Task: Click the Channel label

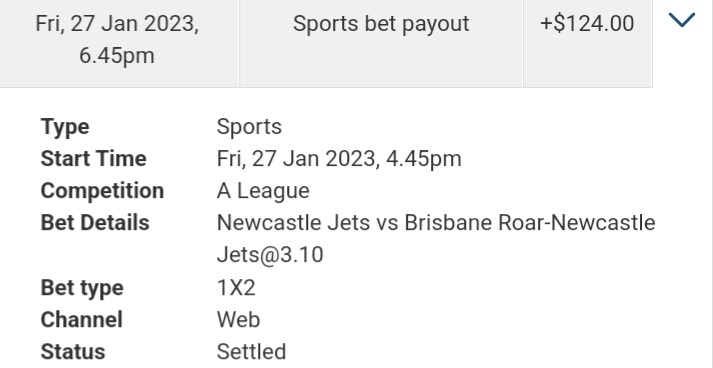Action: tap(81, 320)
